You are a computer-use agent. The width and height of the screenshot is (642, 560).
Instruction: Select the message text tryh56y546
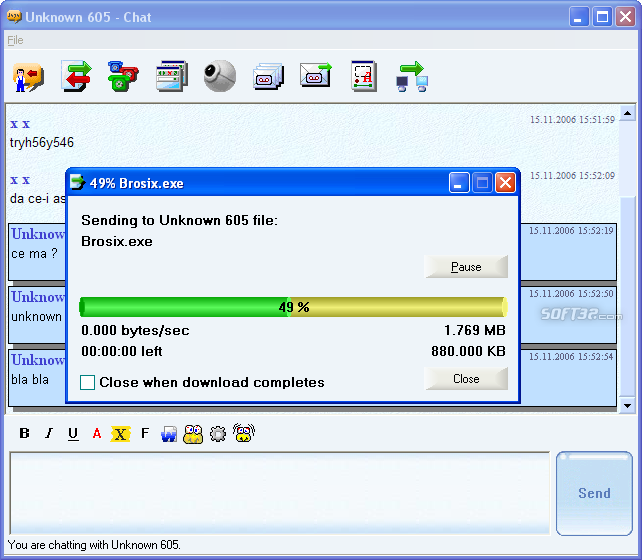(42, 142)
